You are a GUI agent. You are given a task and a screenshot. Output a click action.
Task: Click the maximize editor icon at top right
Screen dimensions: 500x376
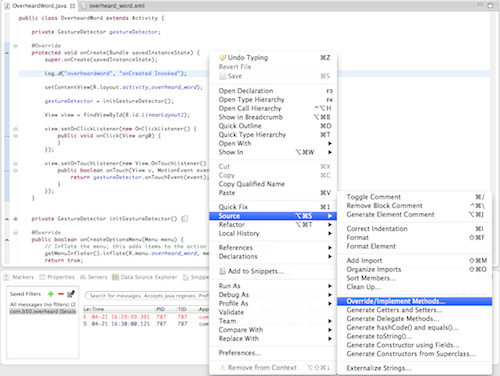(x=490, y=5)
